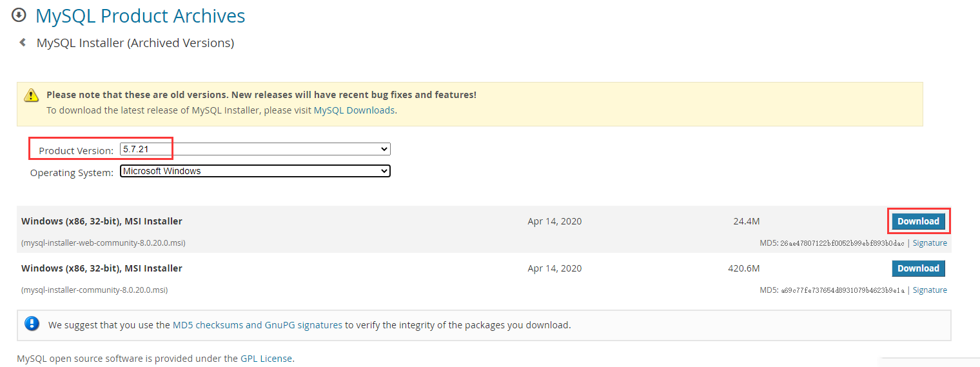Click the 24.4M file size
Viewport: 980px width, 367px height.
tap(747, 221)
